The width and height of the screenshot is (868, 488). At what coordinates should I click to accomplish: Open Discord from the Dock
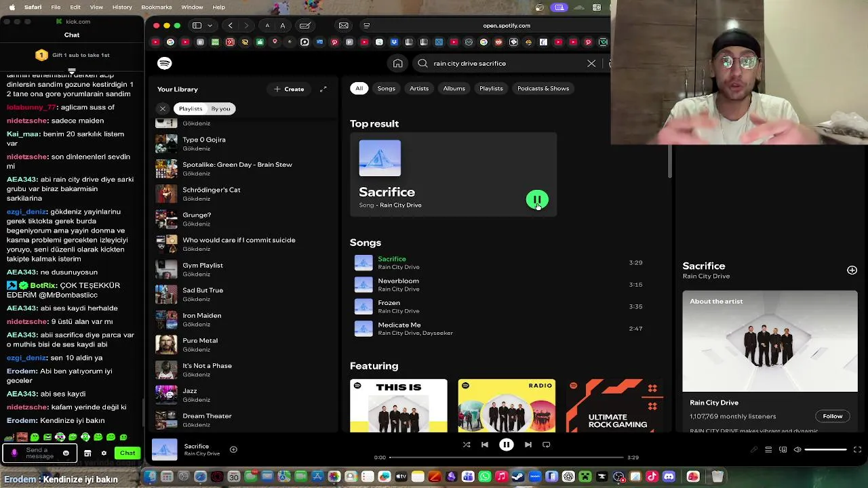click(669, 477)
